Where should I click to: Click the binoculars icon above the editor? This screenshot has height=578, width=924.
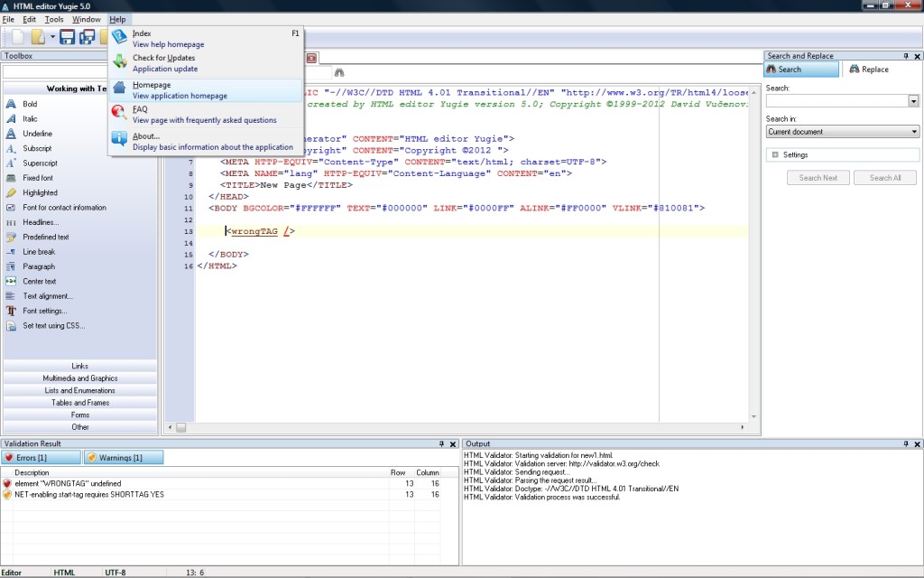(x=339, y=71)
